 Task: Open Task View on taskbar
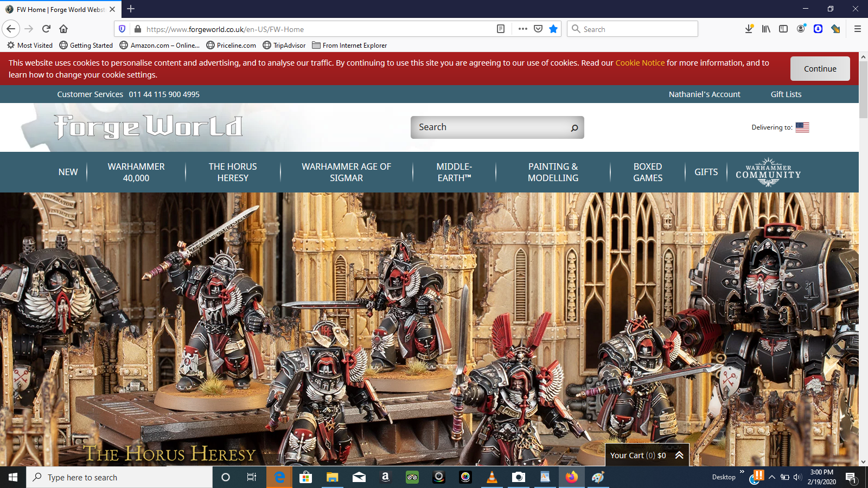coord(252,477)
